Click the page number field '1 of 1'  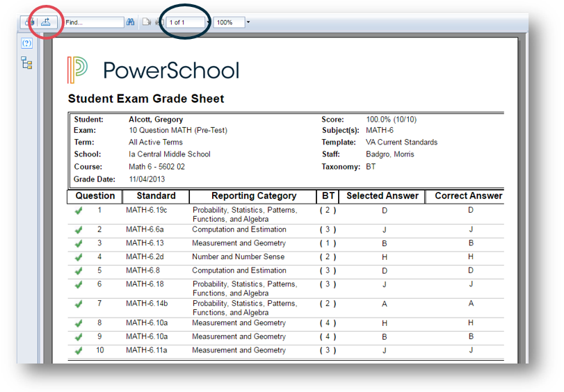point(186,22)
